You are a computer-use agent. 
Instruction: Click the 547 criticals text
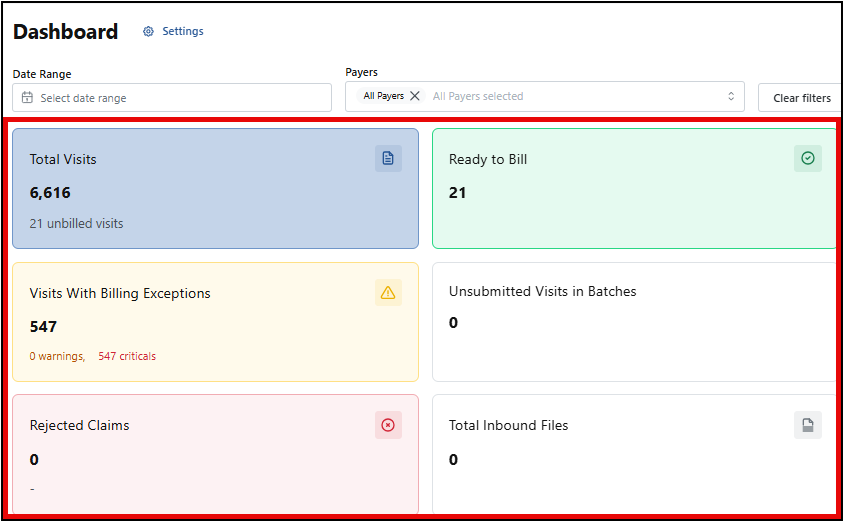point(127,356)
